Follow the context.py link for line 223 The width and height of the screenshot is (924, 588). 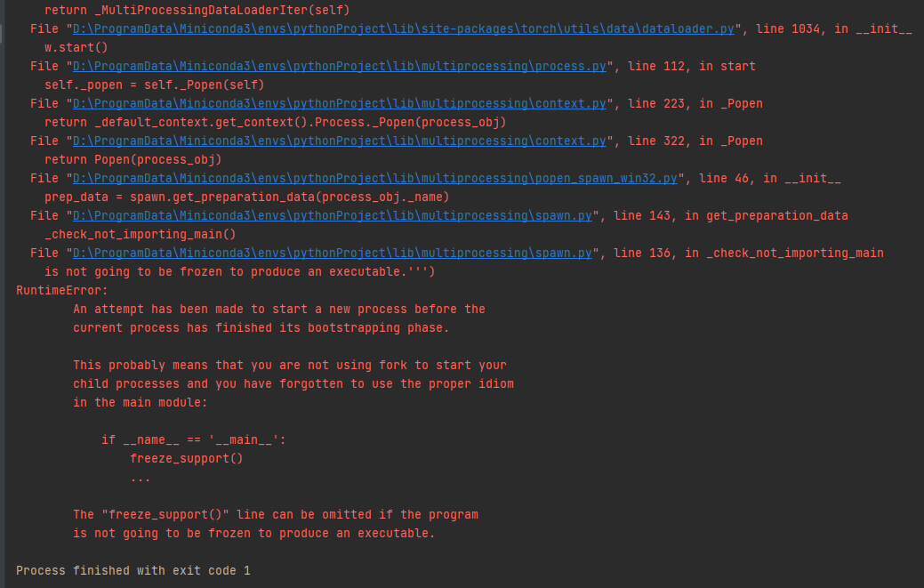339,103
